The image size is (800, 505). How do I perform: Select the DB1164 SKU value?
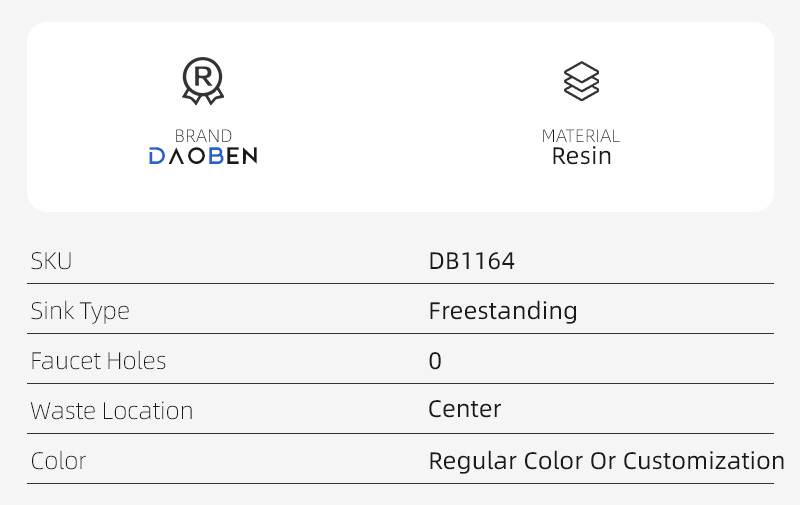click(x=471, y=261)
